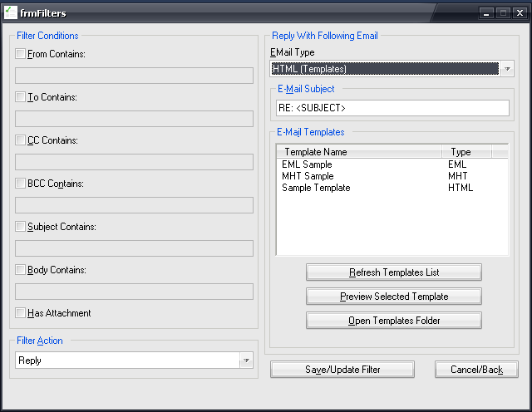Toggle the Body Contains checkbox

coord(21,270)
